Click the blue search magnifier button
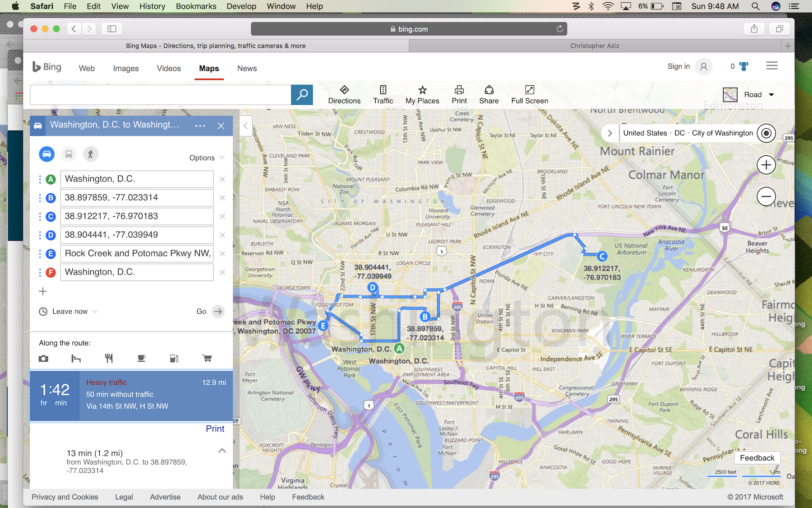812x508 pixels. click(x=302, y=95)
